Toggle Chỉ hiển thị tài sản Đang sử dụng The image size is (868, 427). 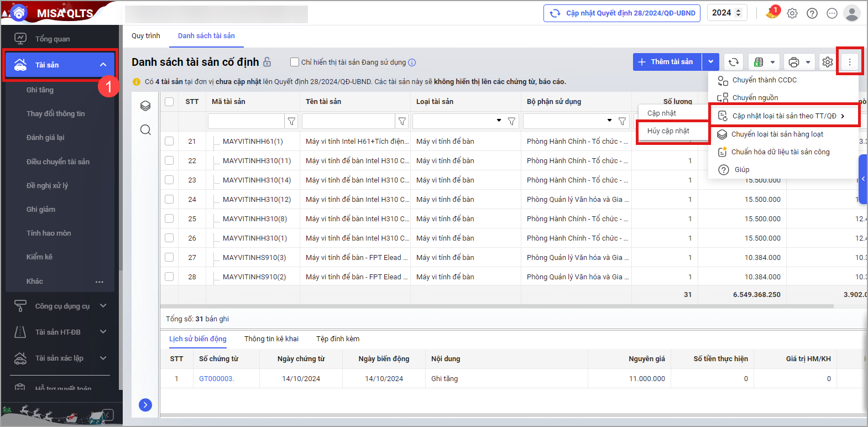[295, 62]
